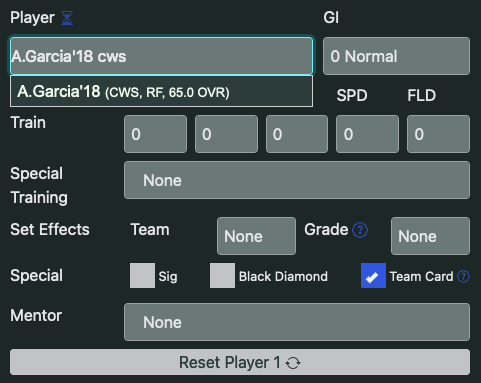The width and height of the screenshot is (481, 383).
Task: Open the Grade dropdown
Action: [x=430, y=236]
